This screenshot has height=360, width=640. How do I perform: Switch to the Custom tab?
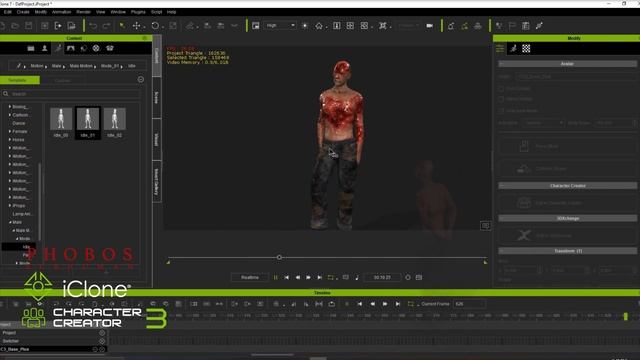[62, 80]
